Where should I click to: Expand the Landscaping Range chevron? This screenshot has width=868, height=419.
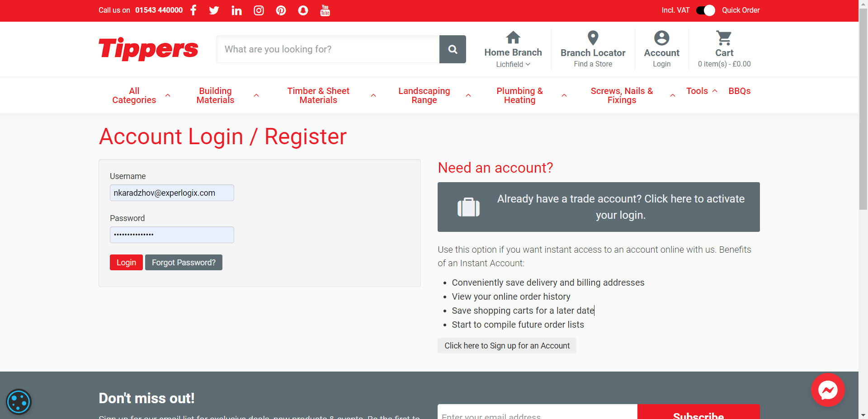[468, 95]
